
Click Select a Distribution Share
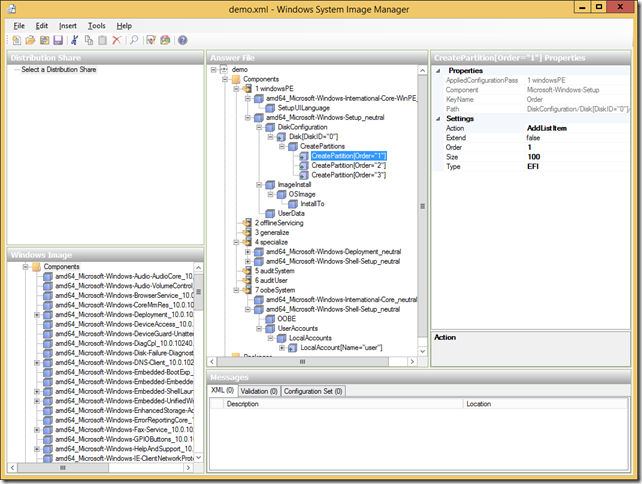[x=59, y=69]
